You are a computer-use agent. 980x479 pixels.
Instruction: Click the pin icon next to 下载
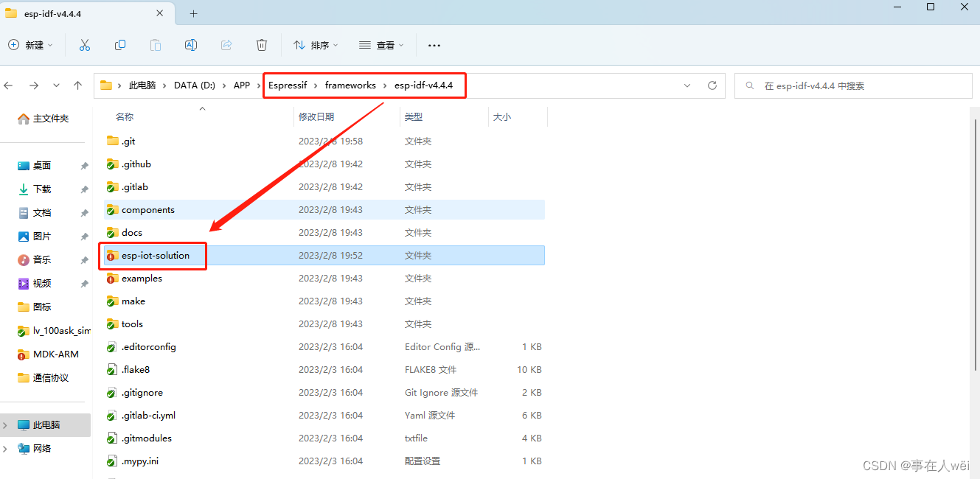pos(84,189)
